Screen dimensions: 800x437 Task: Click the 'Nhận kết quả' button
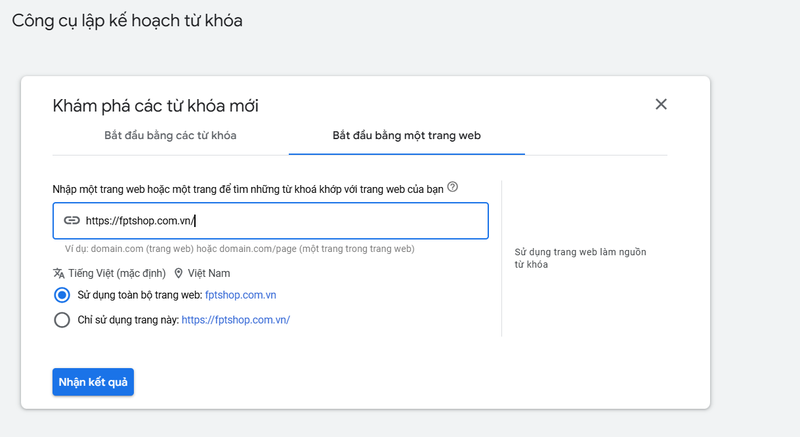pyautogui.click(x=93, y=382)
